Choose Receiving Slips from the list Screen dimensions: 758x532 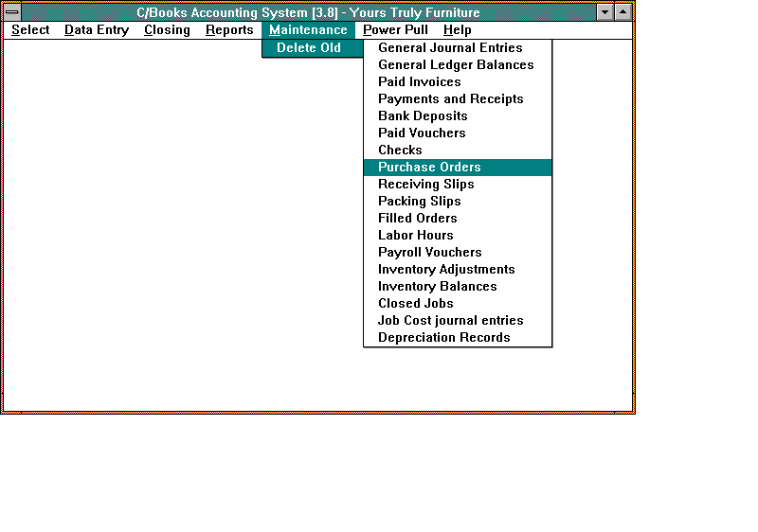[x=425, y=185]
